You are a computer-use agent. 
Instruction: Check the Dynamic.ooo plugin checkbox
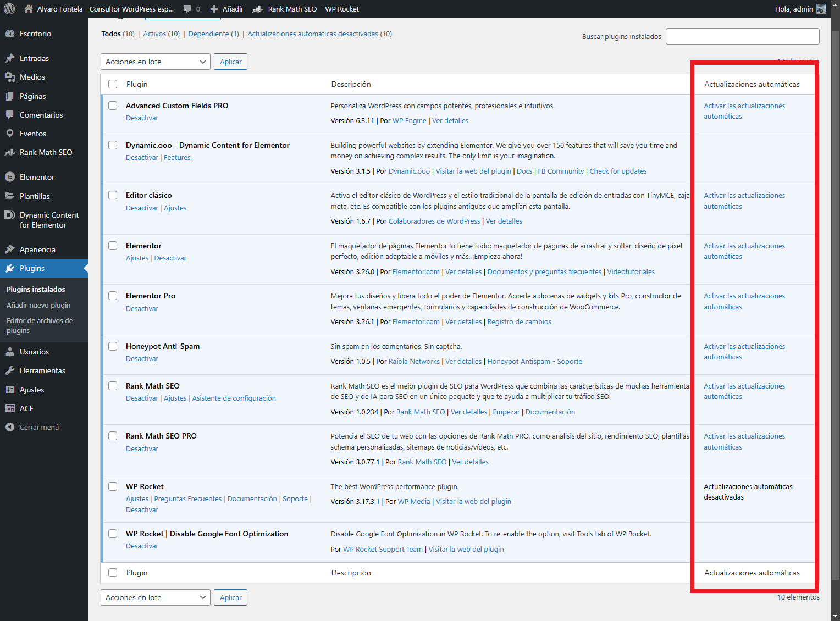113,145
